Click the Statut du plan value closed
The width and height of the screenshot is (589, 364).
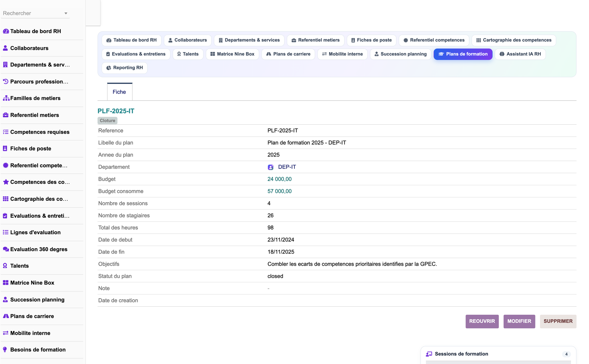(275, 276)
